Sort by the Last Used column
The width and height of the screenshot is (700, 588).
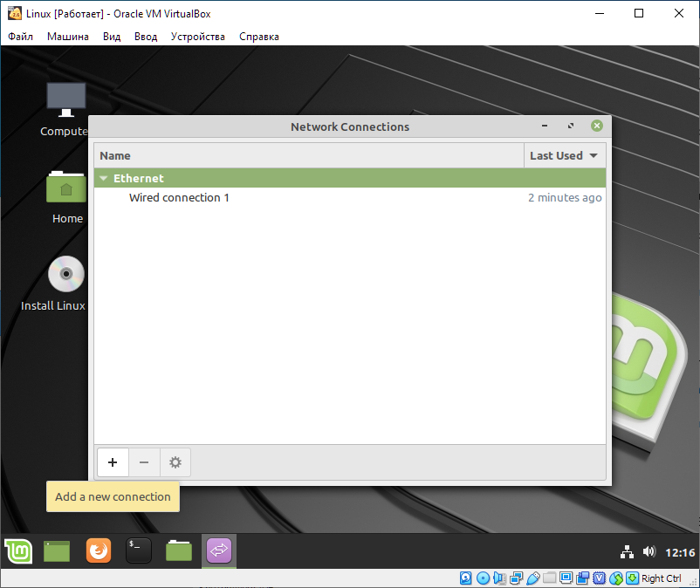[565, 155]
